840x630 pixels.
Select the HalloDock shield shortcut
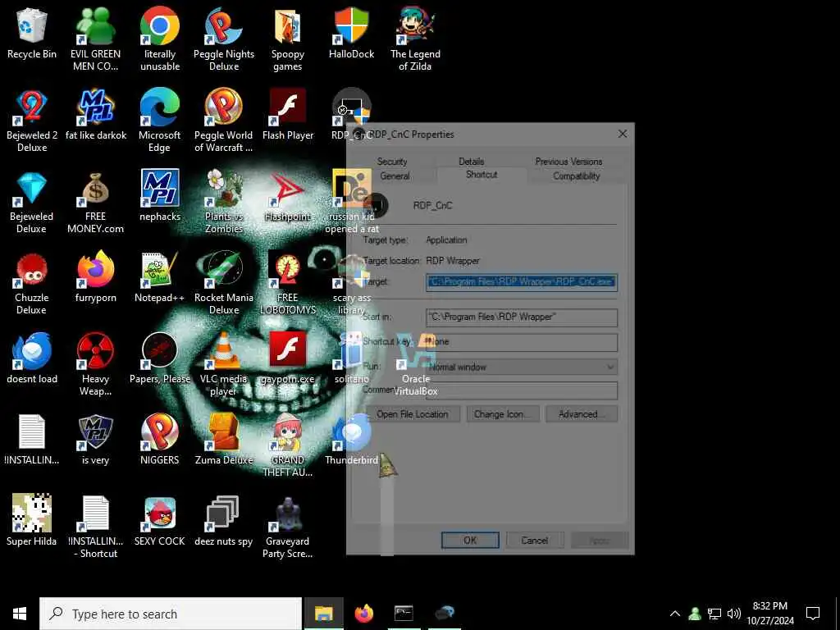tap(351, 33)
